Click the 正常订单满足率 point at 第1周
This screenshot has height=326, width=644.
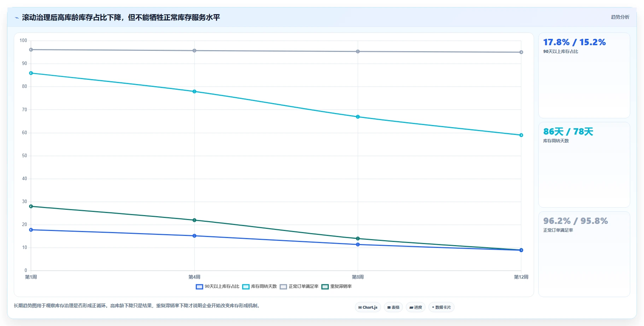point(31,50)
